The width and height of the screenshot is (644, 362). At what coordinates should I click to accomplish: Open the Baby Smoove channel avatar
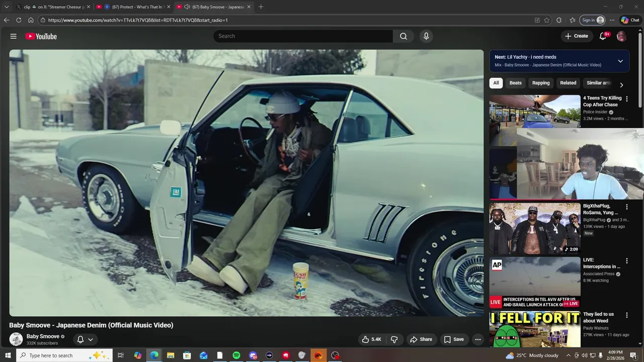[x=16, y=339]
